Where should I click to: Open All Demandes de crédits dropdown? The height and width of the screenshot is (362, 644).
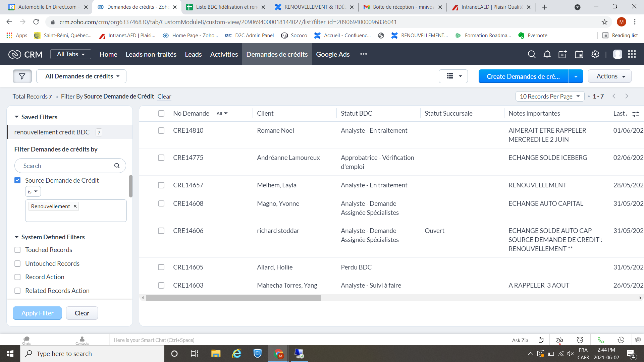[81, 76]
